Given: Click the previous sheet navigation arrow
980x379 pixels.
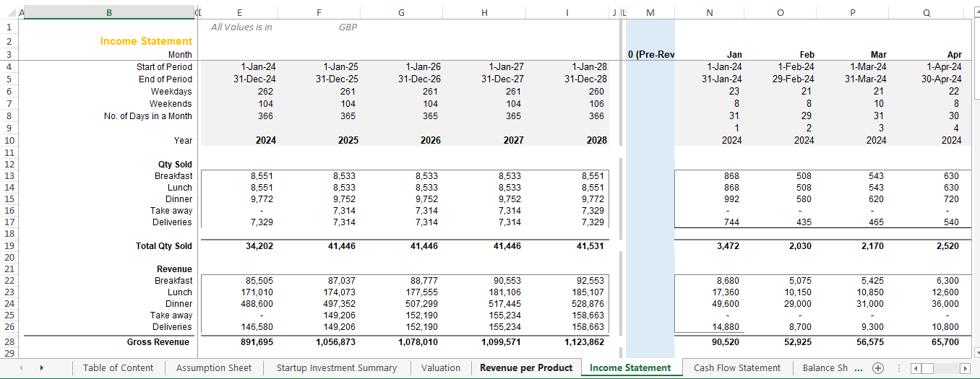Looking at the screenshot, I should (22, 367).
